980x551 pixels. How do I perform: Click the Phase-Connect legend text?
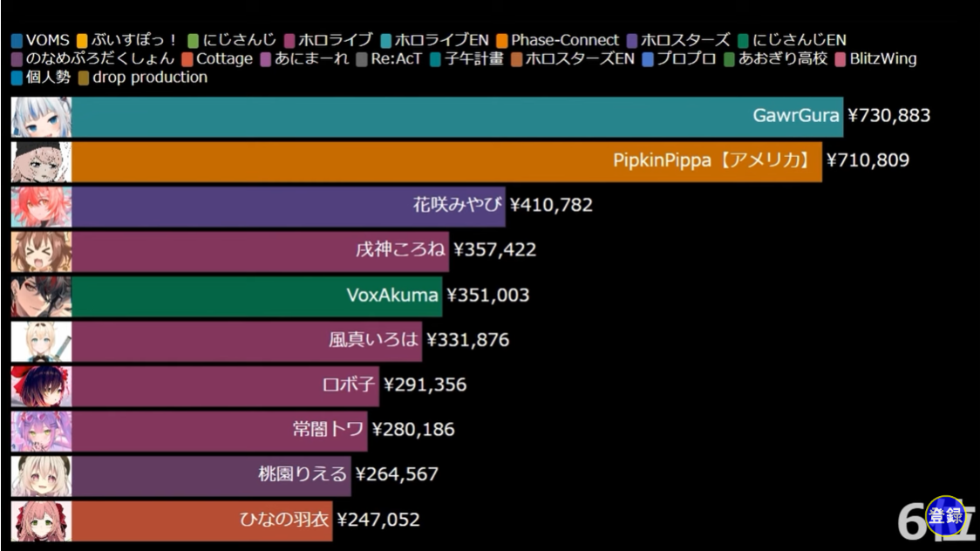565,41
